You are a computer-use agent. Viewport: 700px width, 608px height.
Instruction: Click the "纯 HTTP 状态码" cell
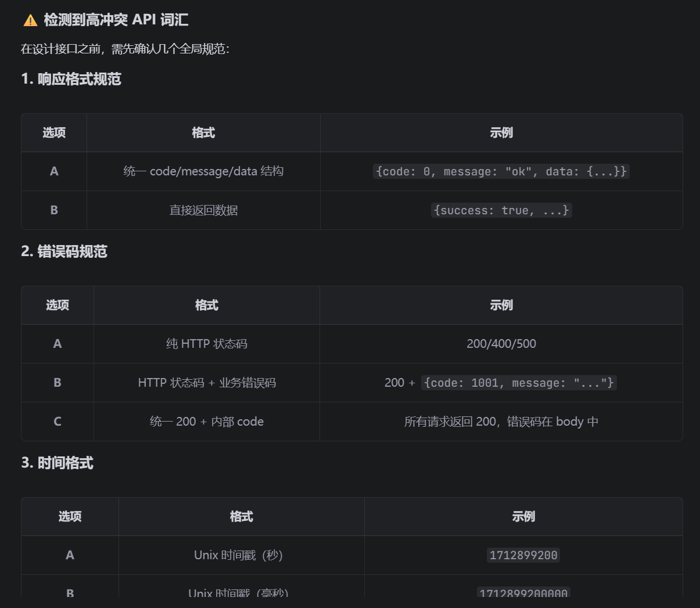(206, 344)
